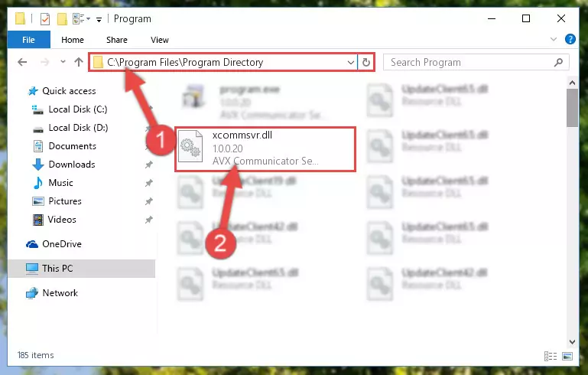Click the Quick access star icon
The height and width of the screenshot is (375, 588).
point(33,91)
